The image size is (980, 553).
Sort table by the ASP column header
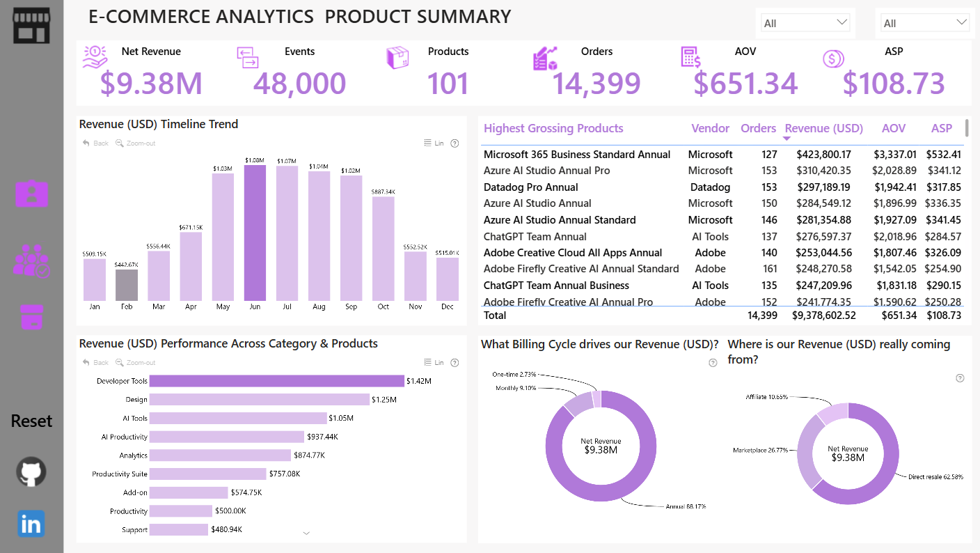point(942,128)
